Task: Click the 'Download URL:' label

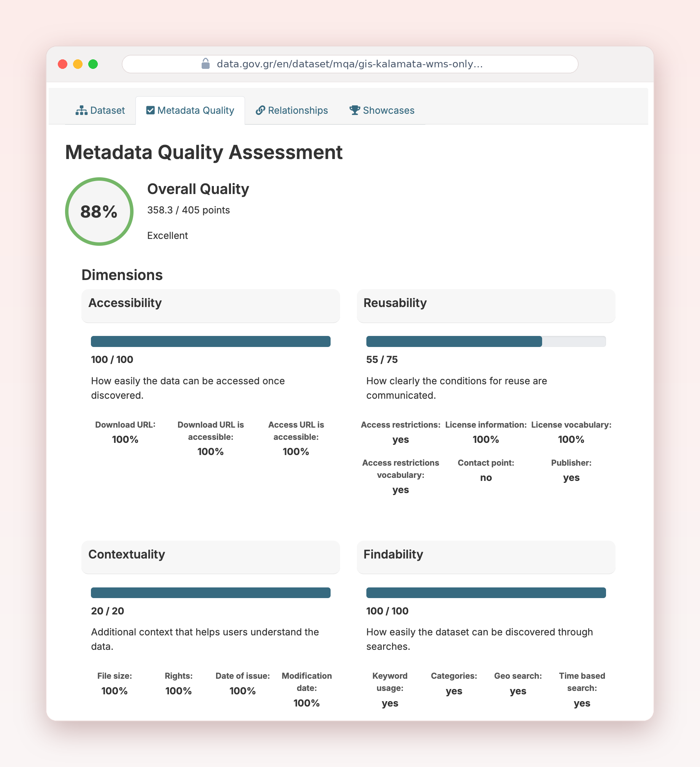Action: (125, 425)
